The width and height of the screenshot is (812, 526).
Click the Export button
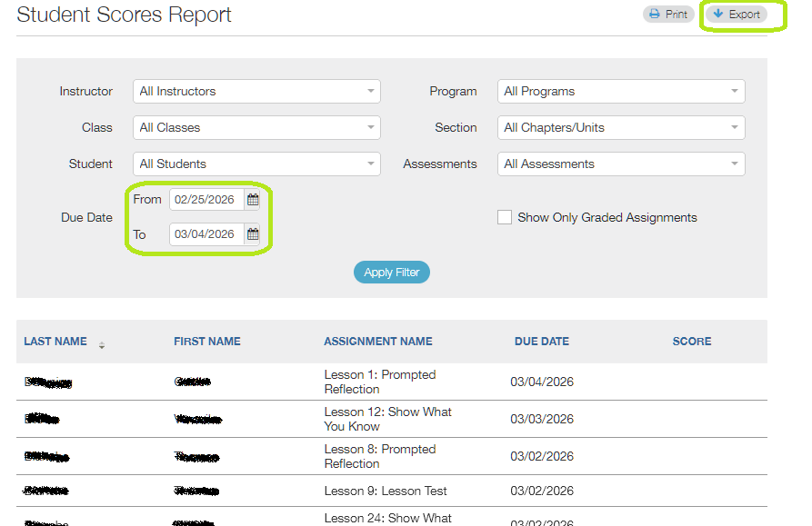tap(737, 15)
